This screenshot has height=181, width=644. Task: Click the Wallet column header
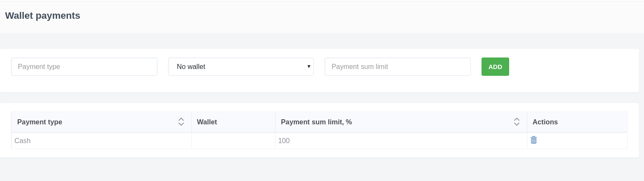[x=207, y=122]
